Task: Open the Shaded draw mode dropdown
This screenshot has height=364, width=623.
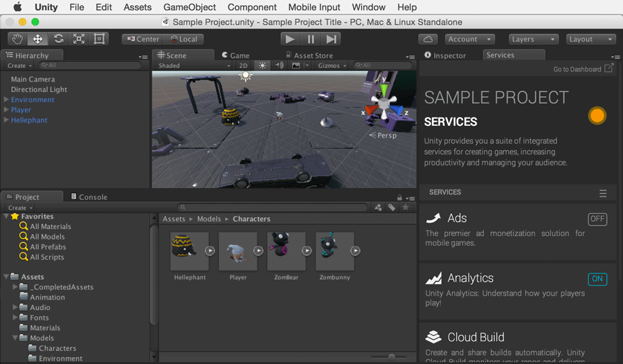Action: click(193, 66)
